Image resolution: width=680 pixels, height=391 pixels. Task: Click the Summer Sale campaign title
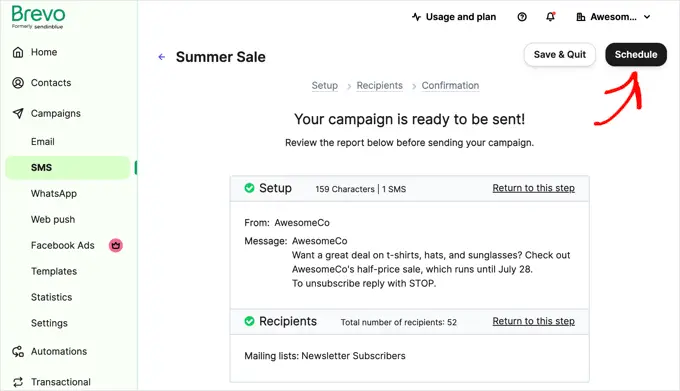coord(220,57)
